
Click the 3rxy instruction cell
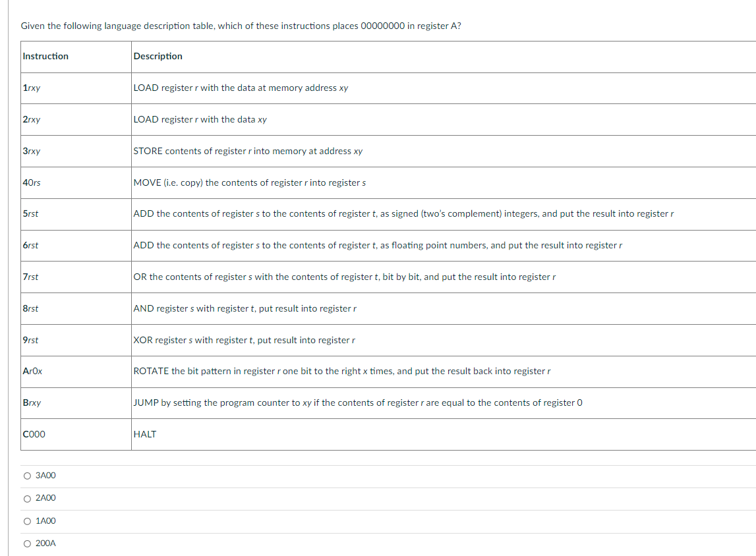(30, 151)
